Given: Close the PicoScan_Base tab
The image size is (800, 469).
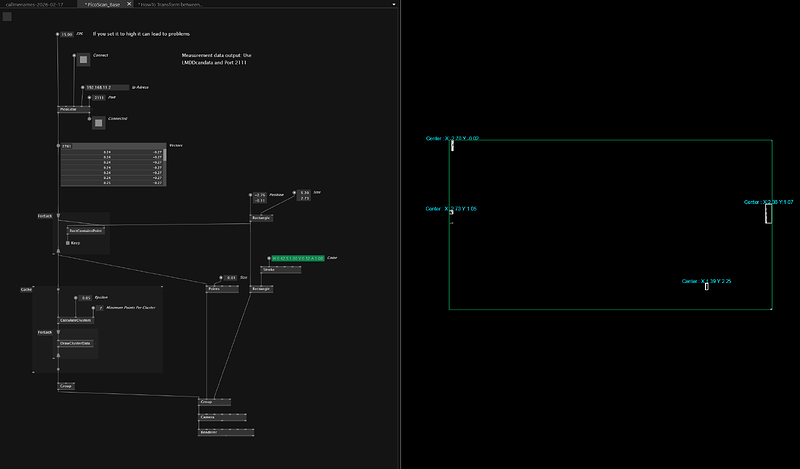Looking at the screenshot, I should point(127,5).
